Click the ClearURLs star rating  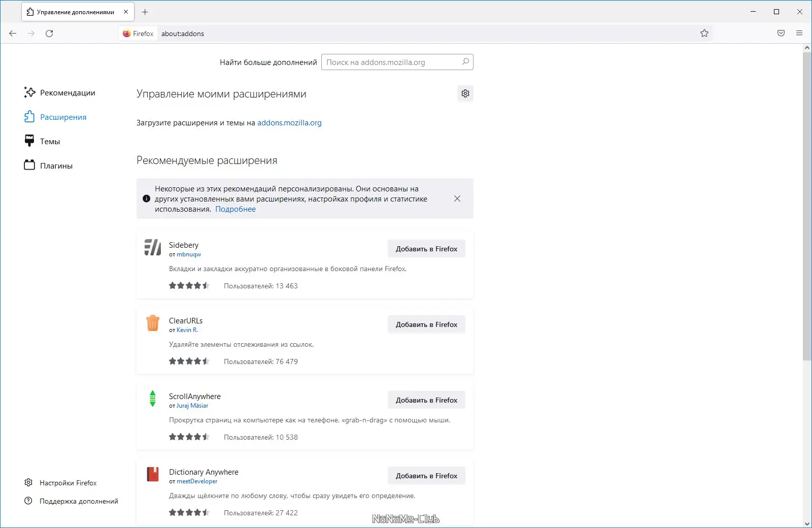tap(189, 361)
